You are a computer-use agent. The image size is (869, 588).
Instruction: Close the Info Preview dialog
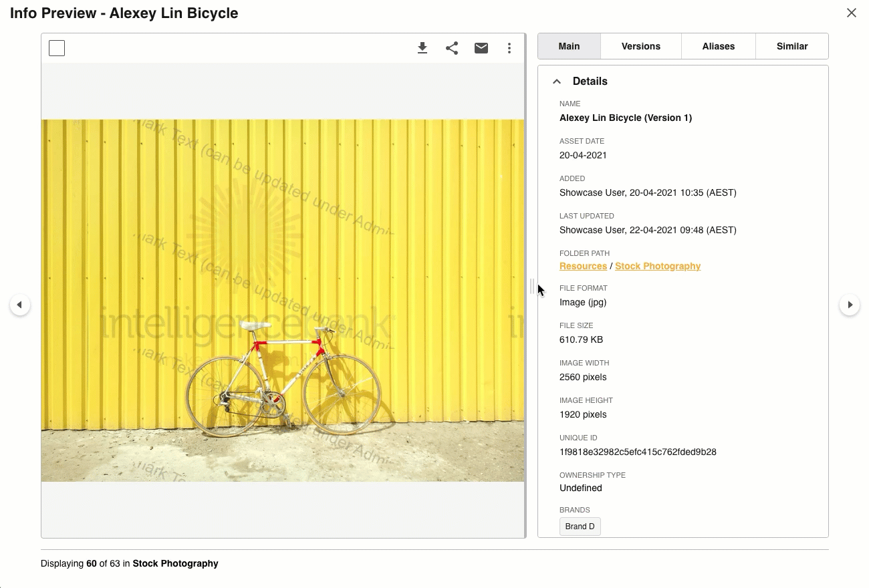pos(851,13)
